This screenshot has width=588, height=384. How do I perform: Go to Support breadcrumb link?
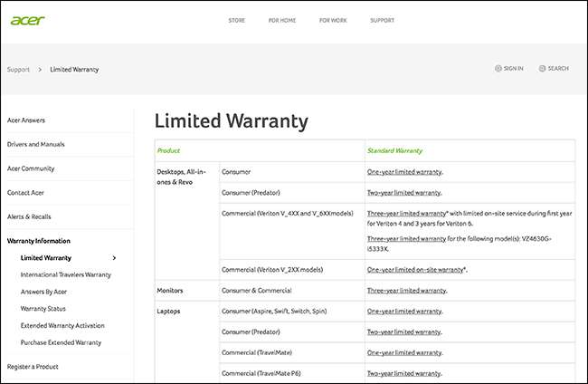[18, 69]
